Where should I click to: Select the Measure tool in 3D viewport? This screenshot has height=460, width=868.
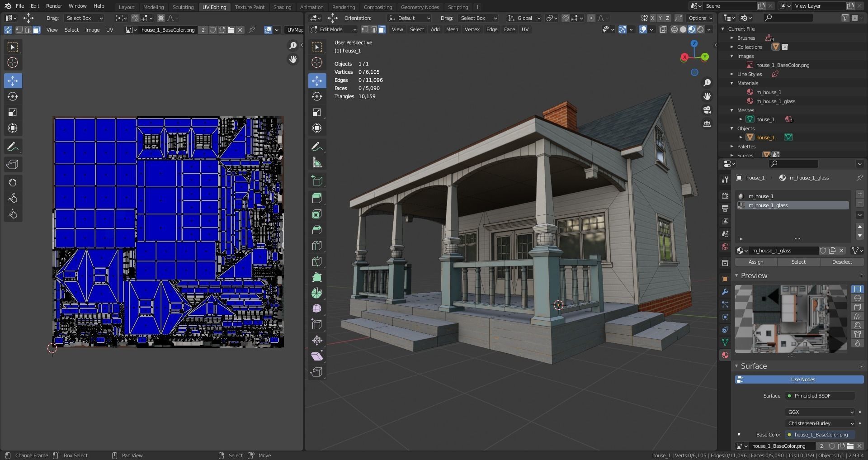317,162
